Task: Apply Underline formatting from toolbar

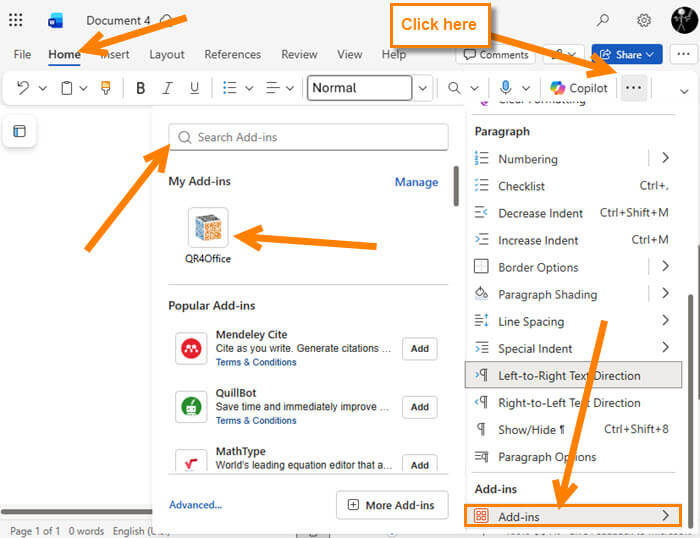Action: point(194,88)
